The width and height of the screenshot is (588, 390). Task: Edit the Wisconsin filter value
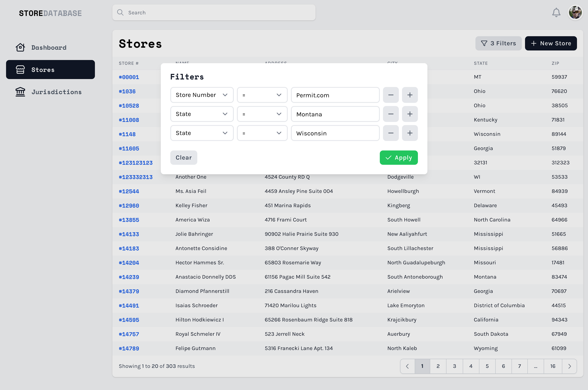tap(335, 133)
